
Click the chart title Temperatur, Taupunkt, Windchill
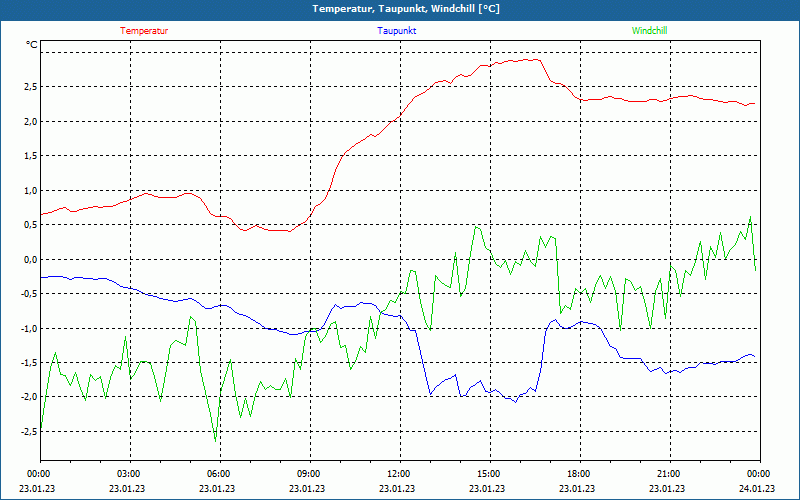[406, 9]
